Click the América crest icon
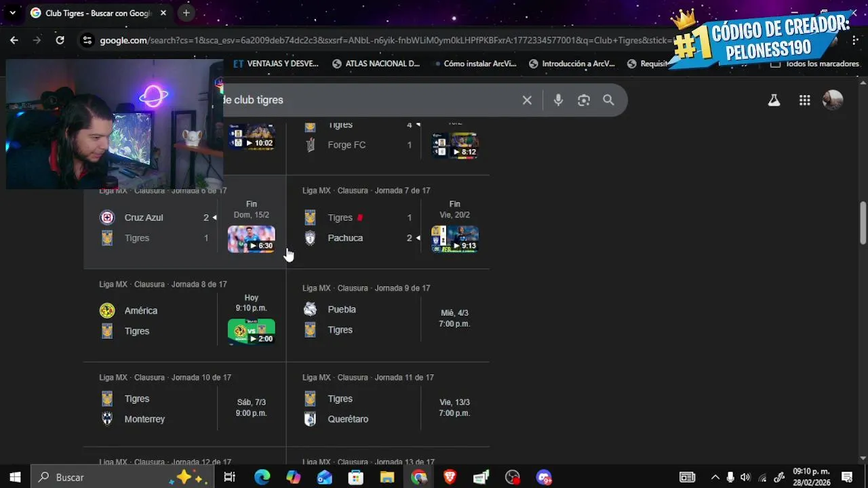 coord(107,310)
